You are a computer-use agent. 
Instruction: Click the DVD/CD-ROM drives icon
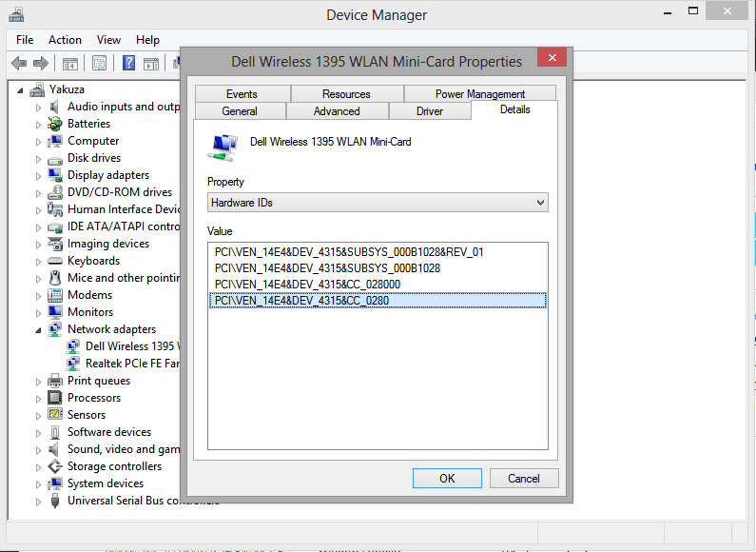[55, 192]
